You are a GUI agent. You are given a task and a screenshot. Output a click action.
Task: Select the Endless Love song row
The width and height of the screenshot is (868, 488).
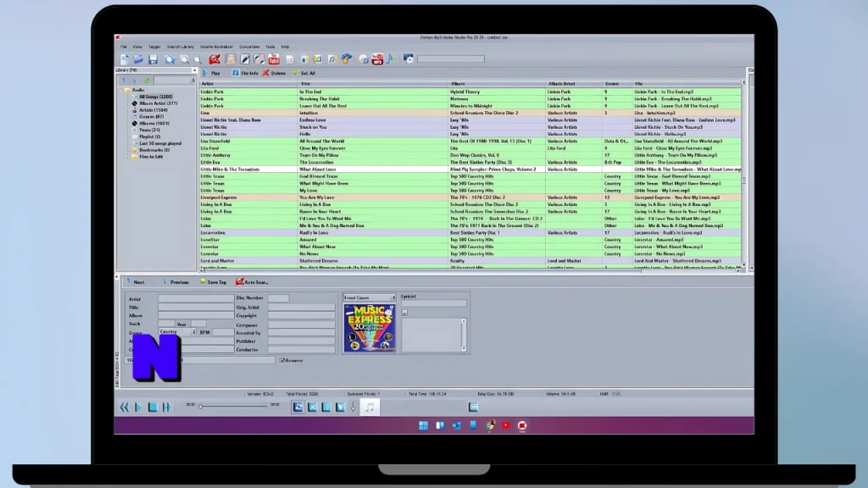tap(470, 120)
